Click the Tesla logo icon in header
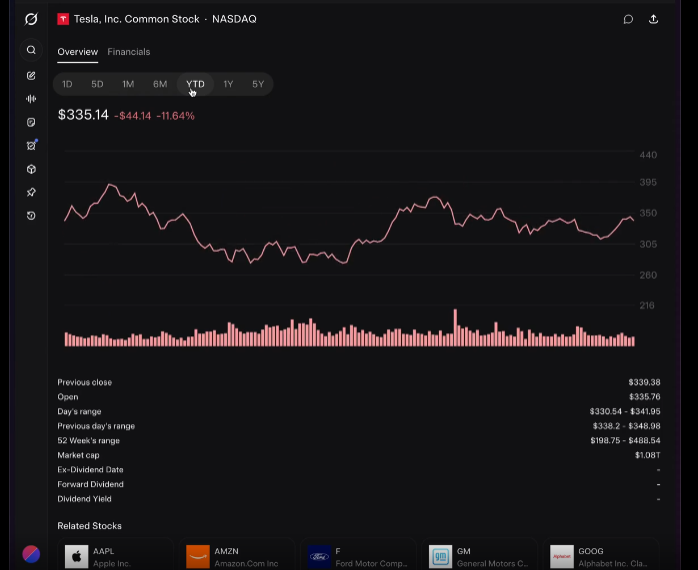The image size is (698, 570). tap(63, 19)
